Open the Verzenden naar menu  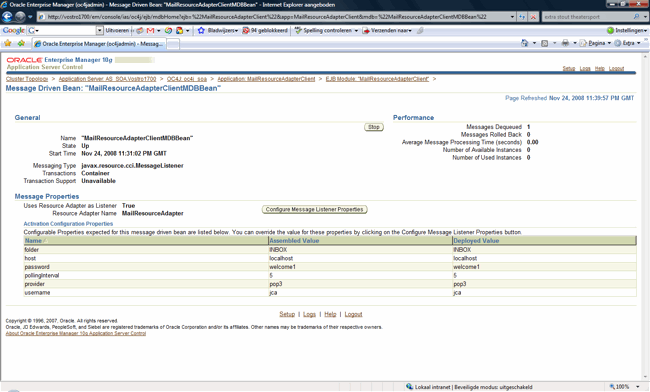387,31
